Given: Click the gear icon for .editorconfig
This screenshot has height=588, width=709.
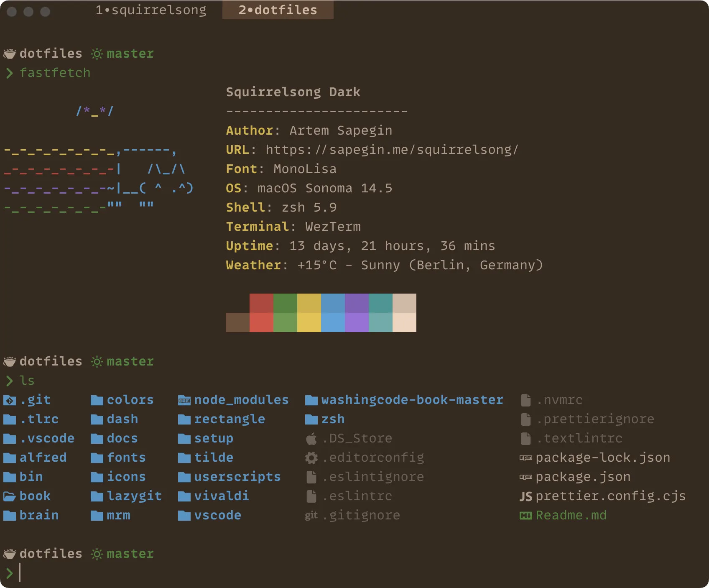Looking at the screenshot, I should [311, 458].
